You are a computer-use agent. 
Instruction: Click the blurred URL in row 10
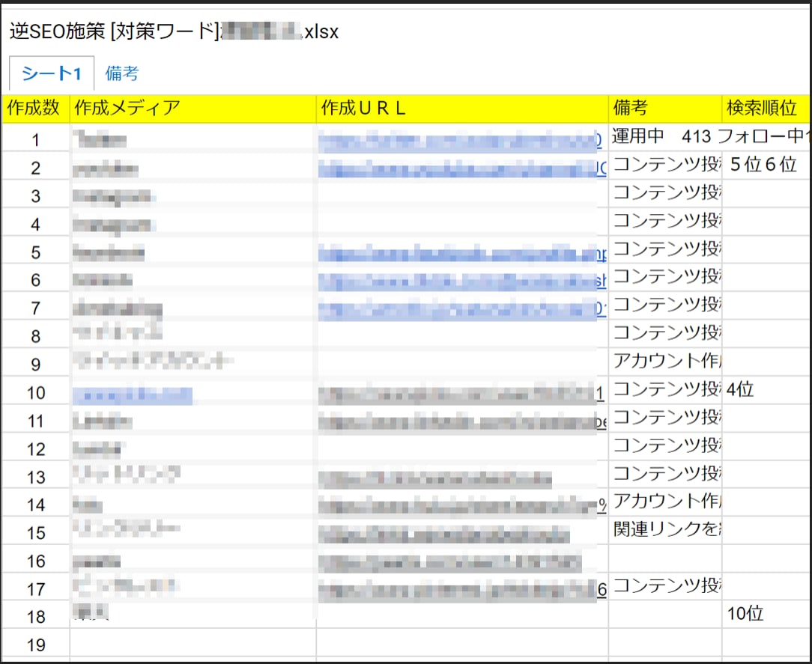pos(461,395)
